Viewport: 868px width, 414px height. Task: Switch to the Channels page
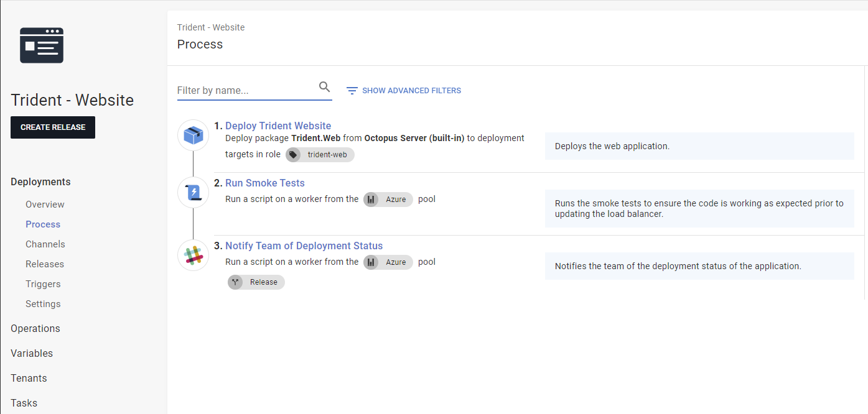click(x=45, y=244)
